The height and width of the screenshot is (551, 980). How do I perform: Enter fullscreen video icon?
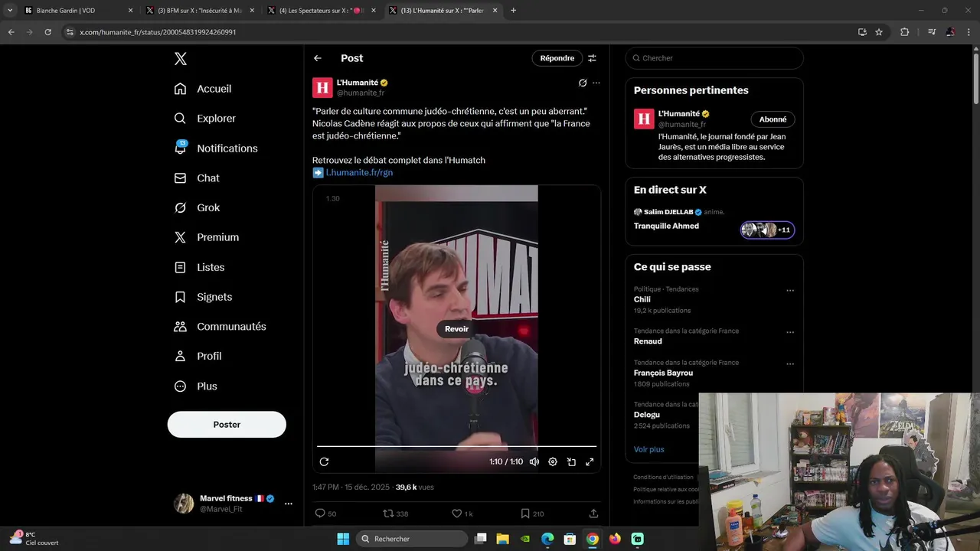point(590,461)
